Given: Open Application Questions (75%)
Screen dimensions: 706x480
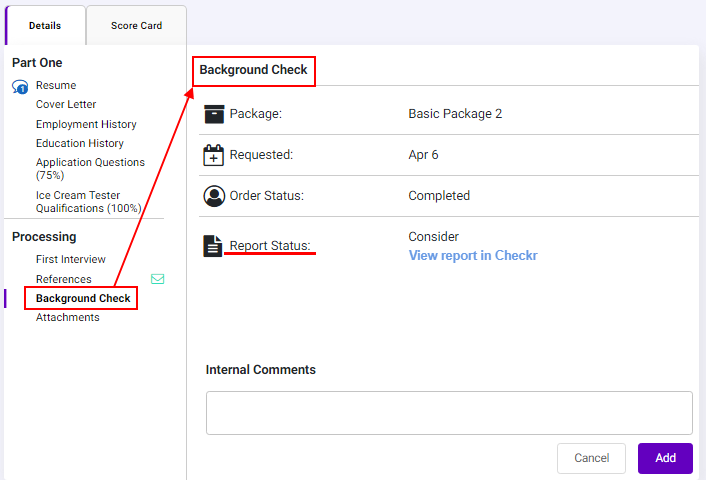Looking at the screenshot, I should (91, 168).
